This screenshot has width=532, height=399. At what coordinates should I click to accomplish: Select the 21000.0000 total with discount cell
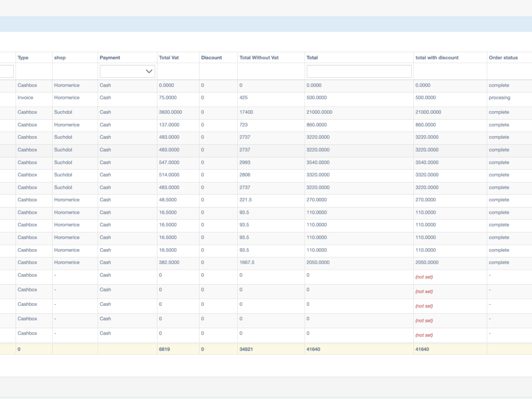pyautogui.click(x=428, y=112)
